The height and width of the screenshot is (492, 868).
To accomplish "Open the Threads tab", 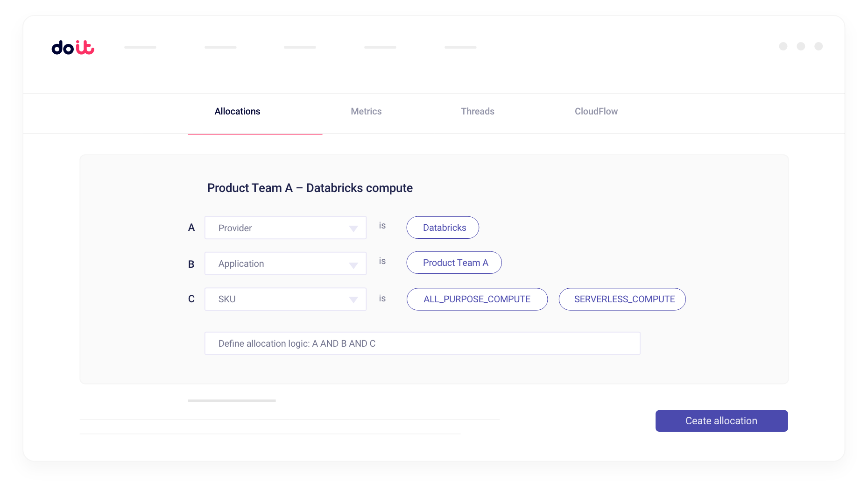I will 477,112.
